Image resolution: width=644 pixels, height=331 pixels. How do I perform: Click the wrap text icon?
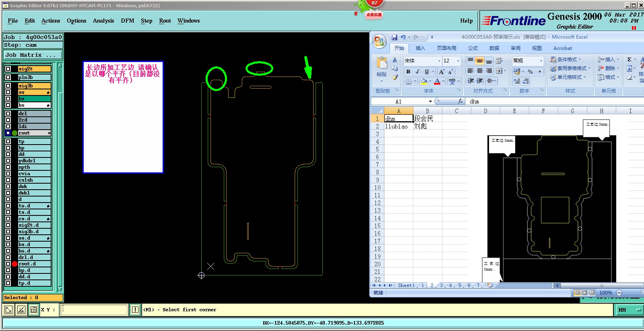500,61
